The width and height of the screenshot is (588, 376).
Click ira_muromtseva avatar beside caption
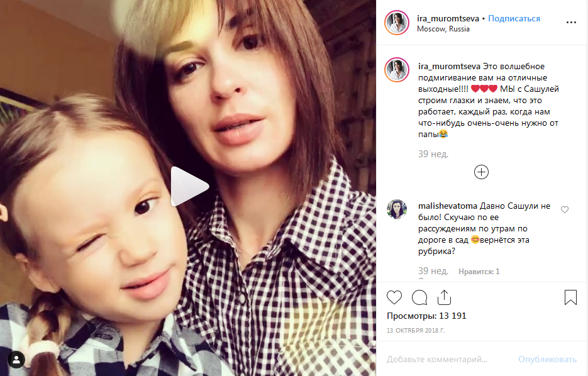click(397, 70)
